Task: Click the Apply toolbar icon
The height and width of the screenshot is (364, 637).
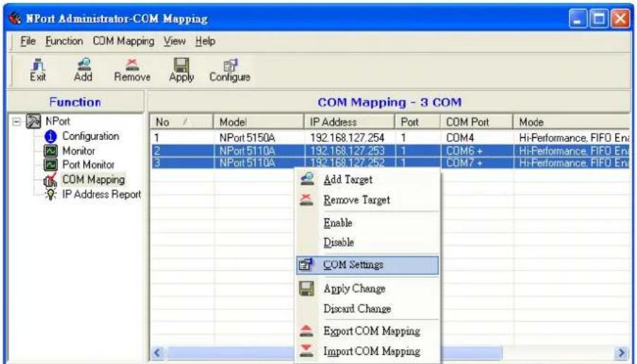Action: [181, 64]
